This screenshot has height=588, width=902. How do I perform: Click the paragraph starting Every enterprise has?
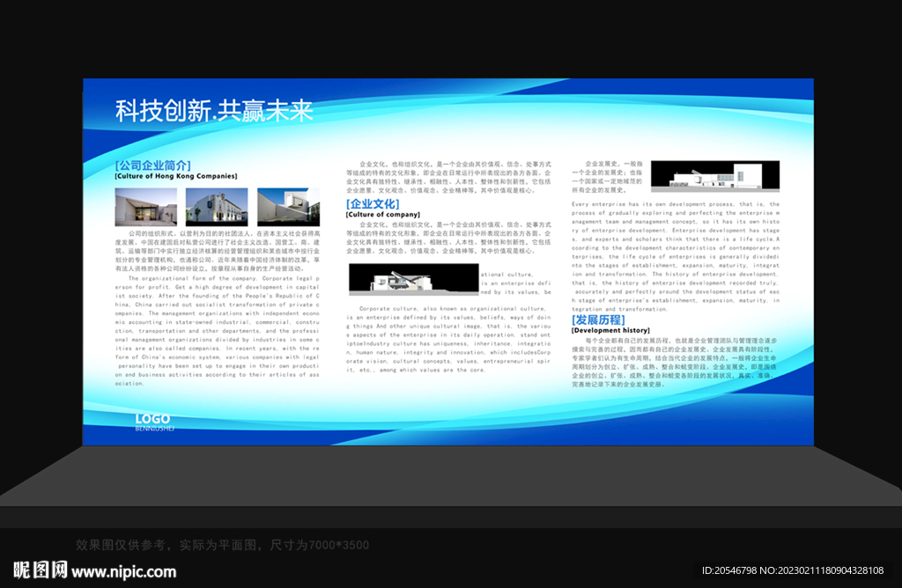pos(676,256)
